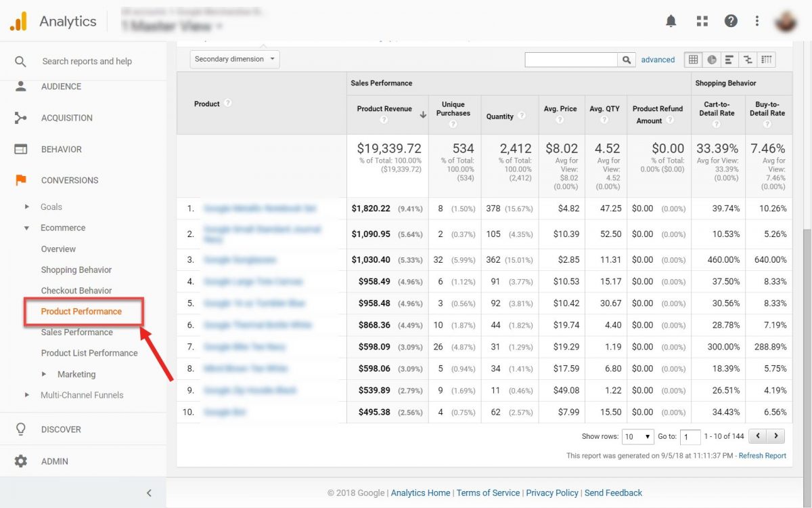812x508 pixels.
Task: Click the help icon under Product Revenue
Action: click(384, 120)
